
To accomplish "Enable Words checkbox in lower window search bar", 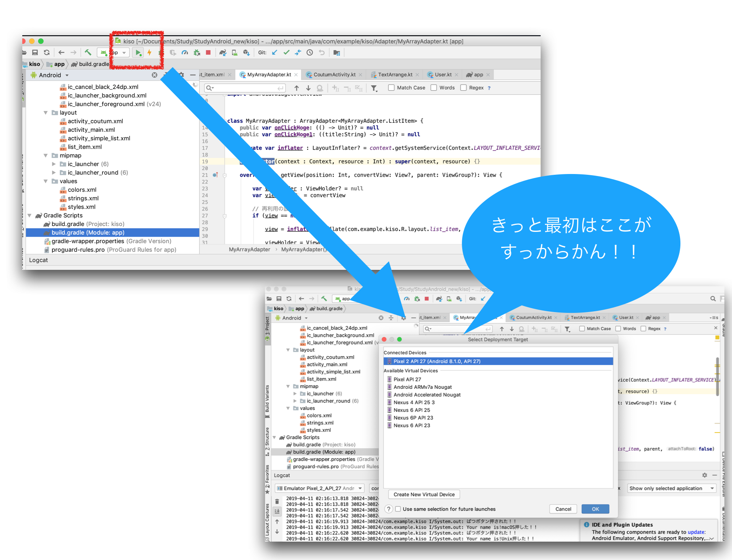I will tap(618, 328).
